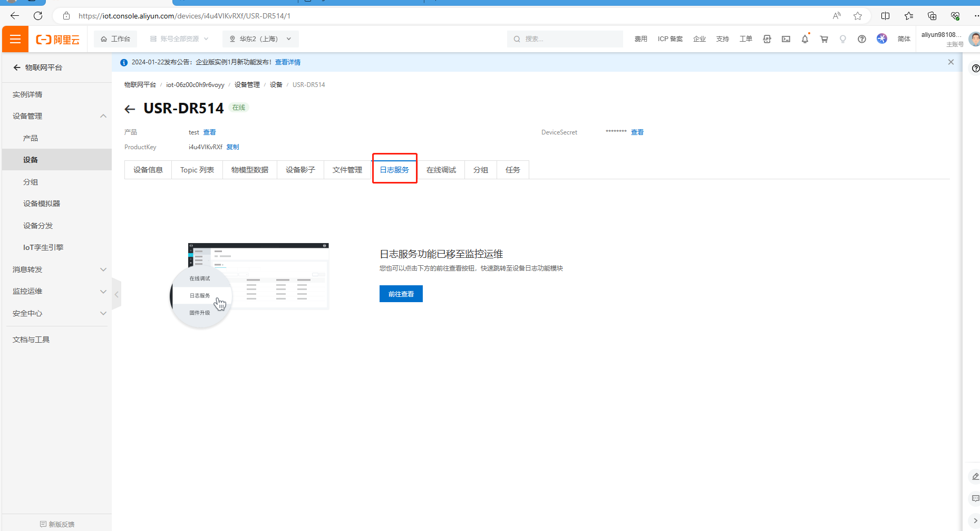The height and width of the screenshot is (531, 980).
Task: Open the 华东2 (上海) region dropdown
Action: 260,39
